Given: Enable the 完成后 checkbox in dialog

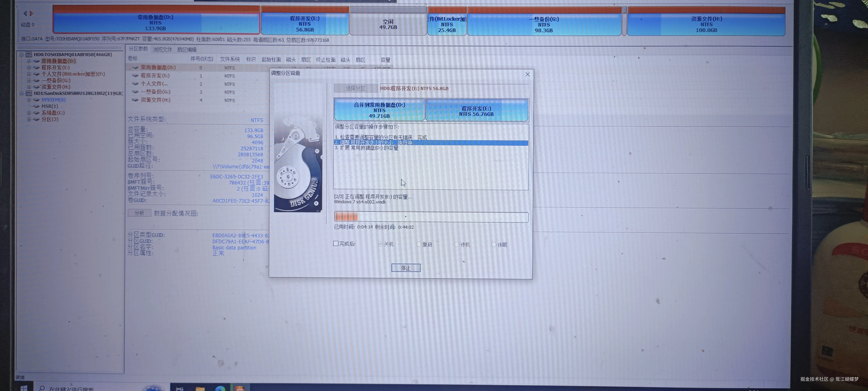Looking at the screenshot, I should (x=336, y=244).
